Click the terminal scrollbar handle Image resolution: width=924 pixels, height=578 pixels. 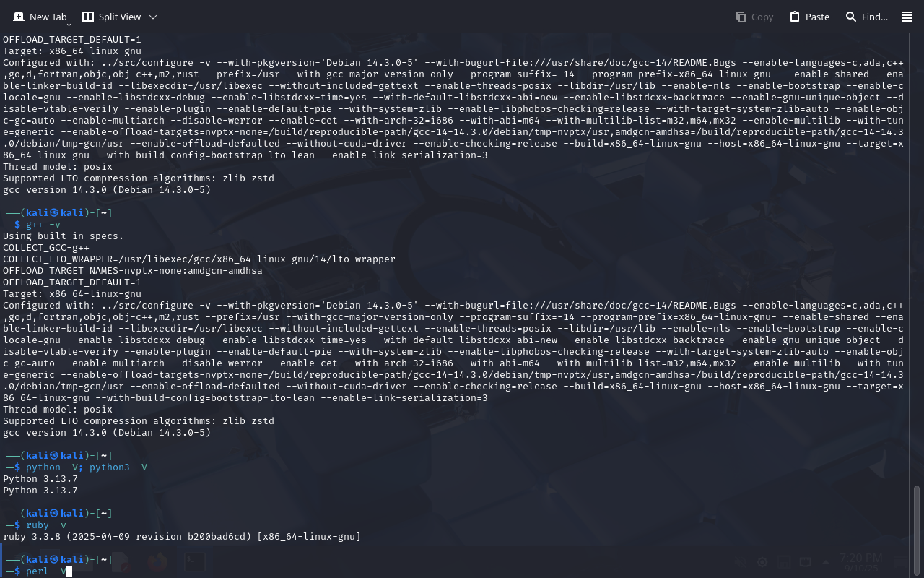(917, 530)
